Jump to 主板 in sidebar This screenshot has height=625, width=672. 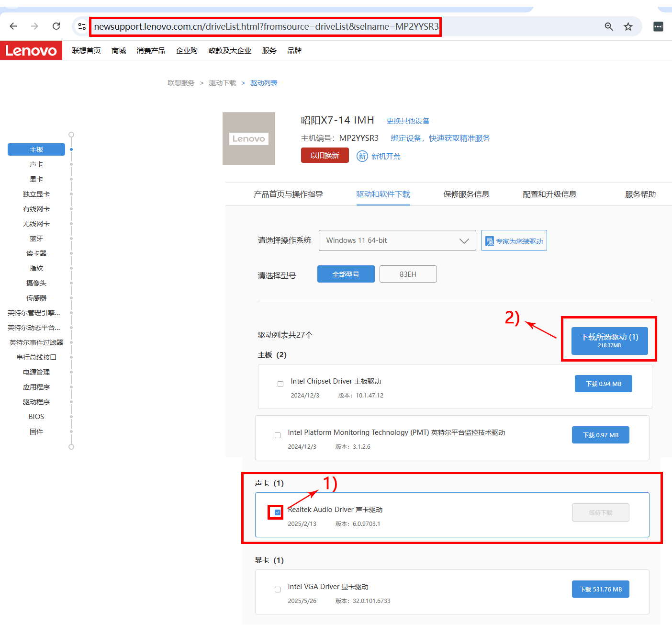pos(36,149)
